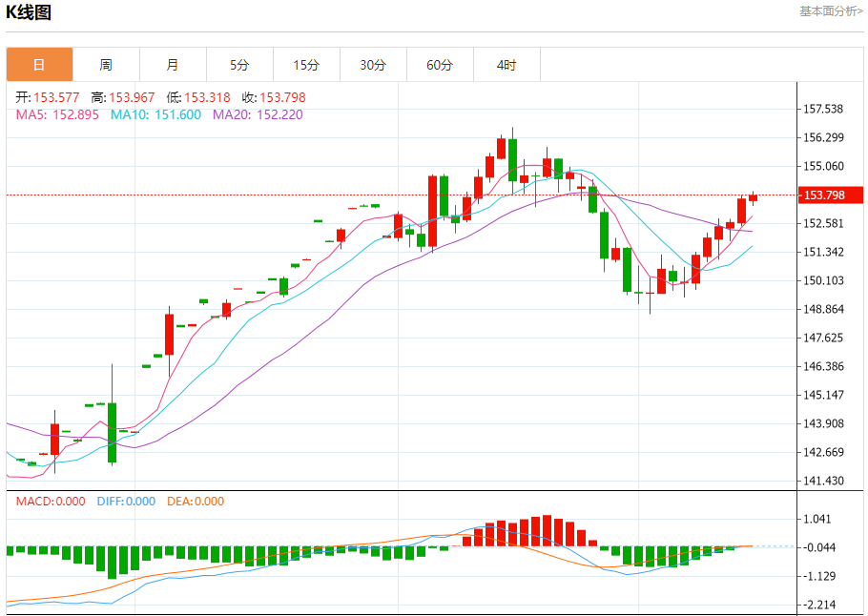Viewport: 868px width, 616px height.
Task: Switch to the 周 weekly tab
Action: pos(106,65)
